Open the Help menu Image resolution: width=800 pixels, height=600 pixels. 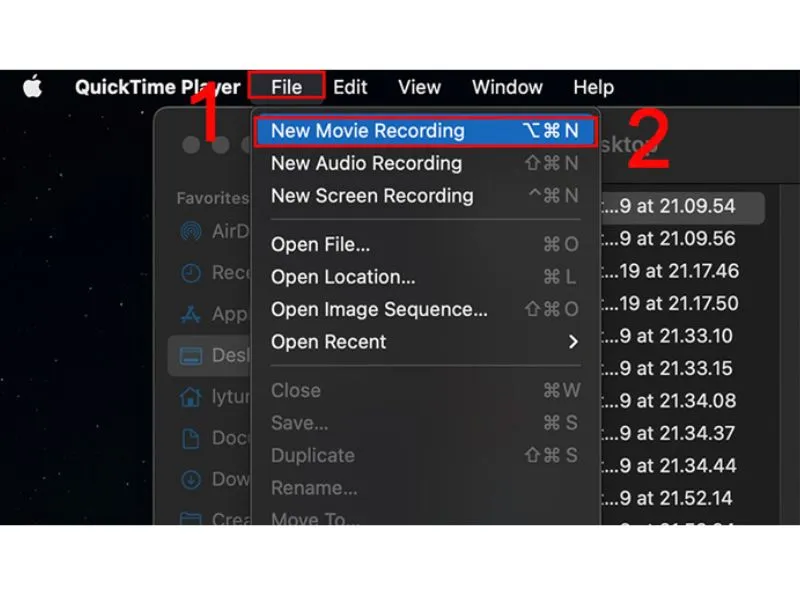point(593,87)
